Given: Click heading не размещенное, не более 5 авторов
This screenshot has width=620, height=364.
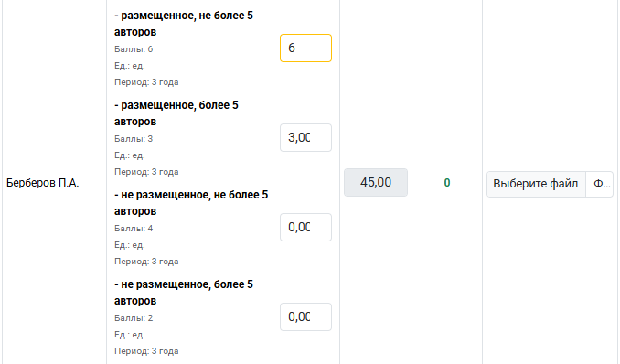Looking at the screenshot, I should [x=191, y=203].
